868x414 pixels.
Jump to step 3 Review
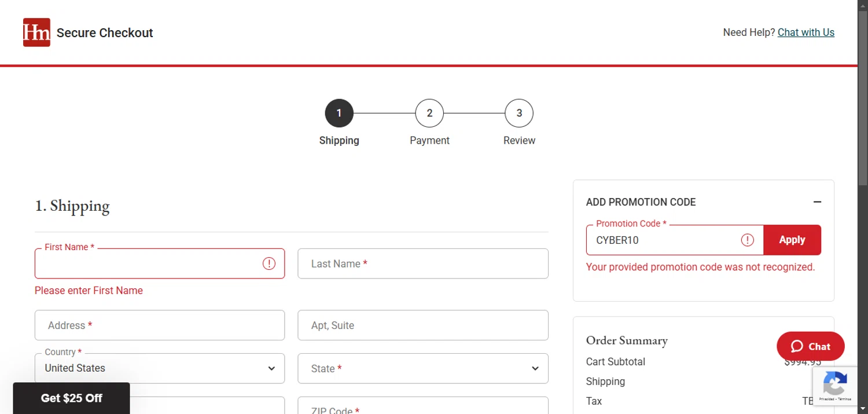coord(519,113)
